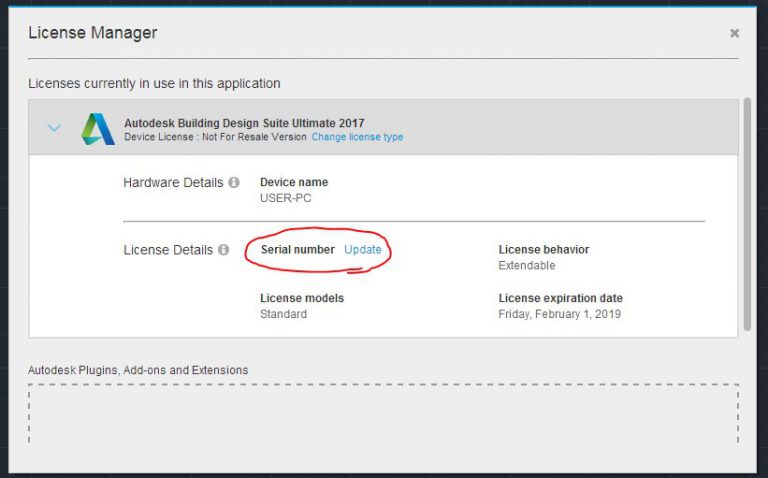
Task: Click the license list vertical scrollbar
Action: (747, 214)
